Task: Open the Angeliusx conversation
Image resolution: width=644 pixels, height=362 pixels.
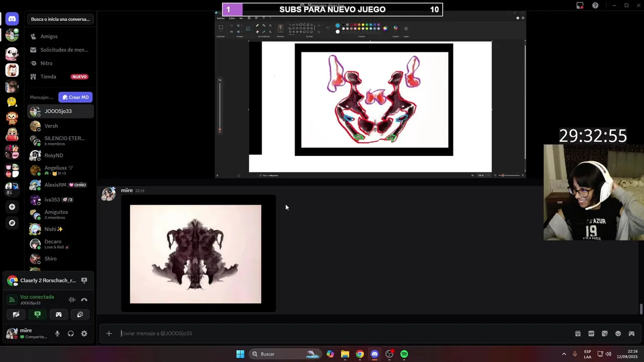Action: click(60, 170)
